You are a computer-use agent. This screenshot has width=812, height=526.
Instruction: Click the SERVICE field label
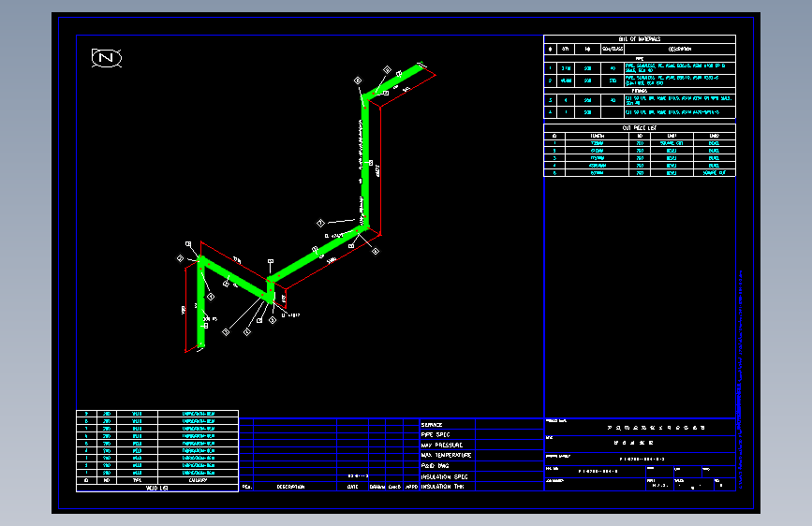(432, 425)
